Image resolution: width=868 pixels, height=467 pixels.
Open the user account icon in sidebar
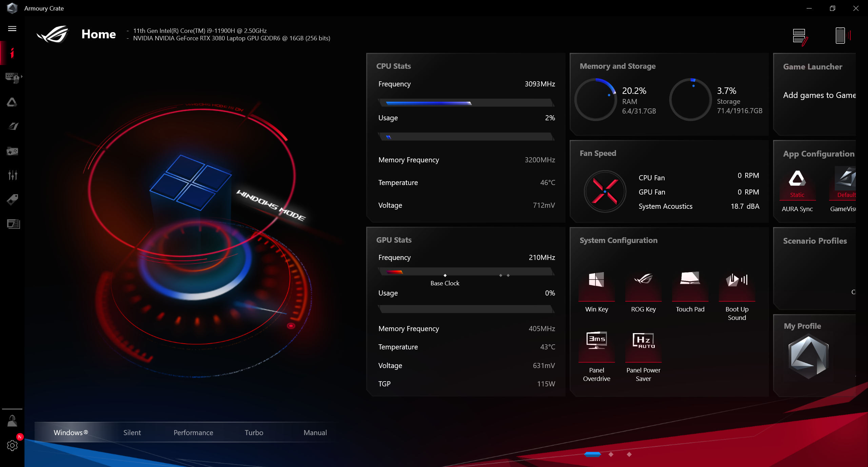tap(12, 421)
